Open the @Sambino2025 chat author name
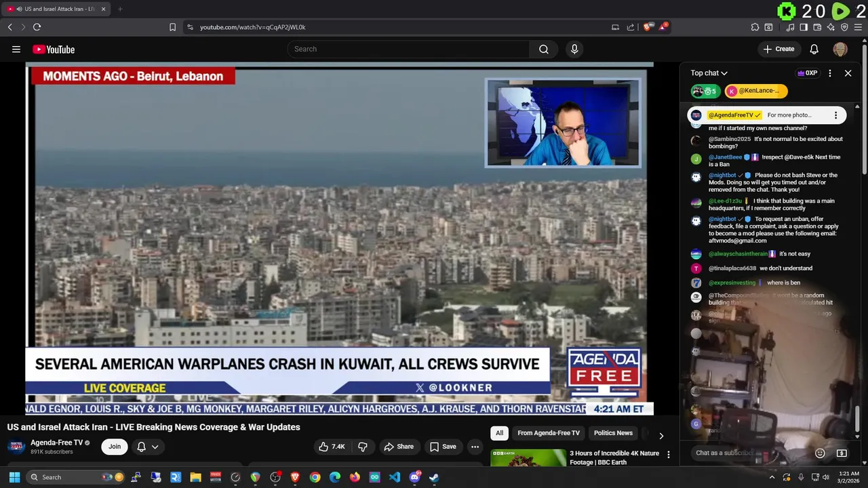The height and width of the screenshot is (488, 868). click(730, 139)
